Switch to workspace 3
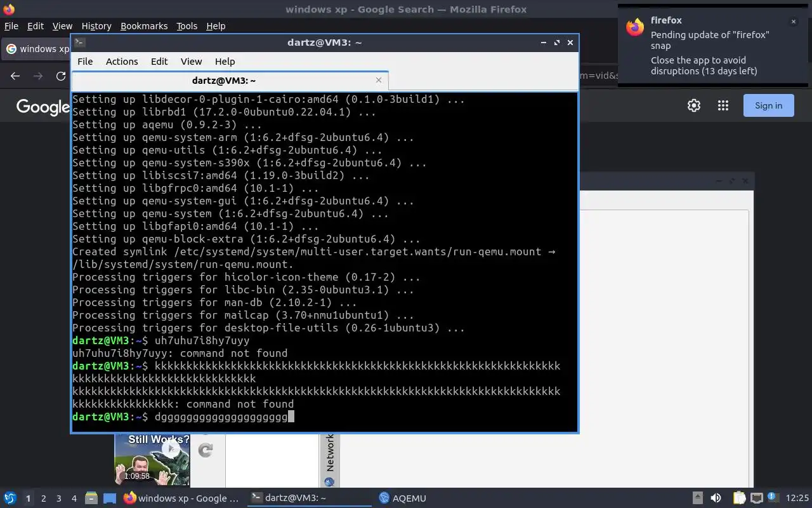The height and width of the screenshot is (508, 812). [58, 498]
